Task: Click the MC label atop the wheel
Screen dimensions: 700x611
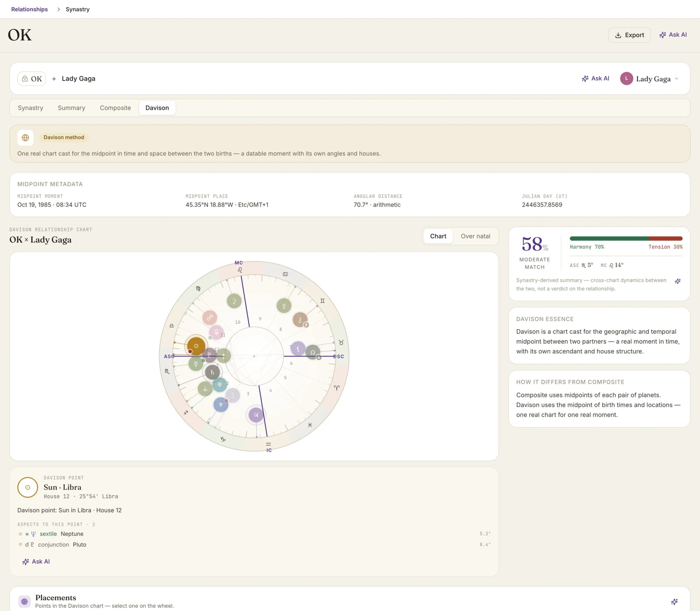Action: coord(239,263)
